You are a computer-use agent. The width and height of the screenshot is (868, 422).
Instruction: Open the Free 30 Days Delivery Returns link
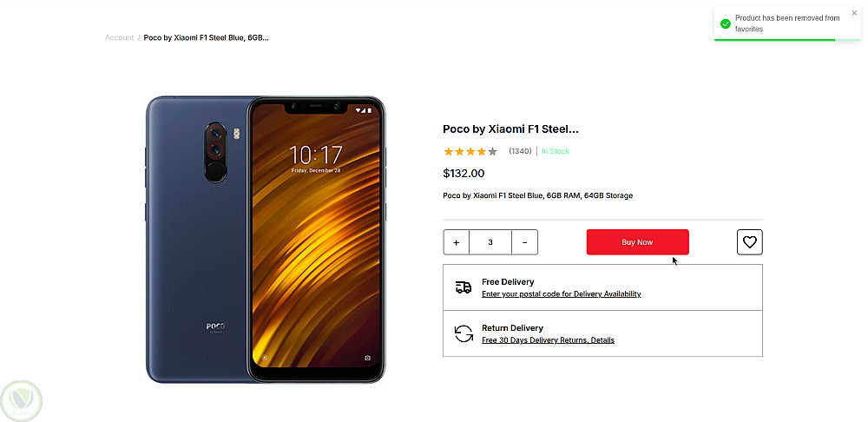(548, 340)
